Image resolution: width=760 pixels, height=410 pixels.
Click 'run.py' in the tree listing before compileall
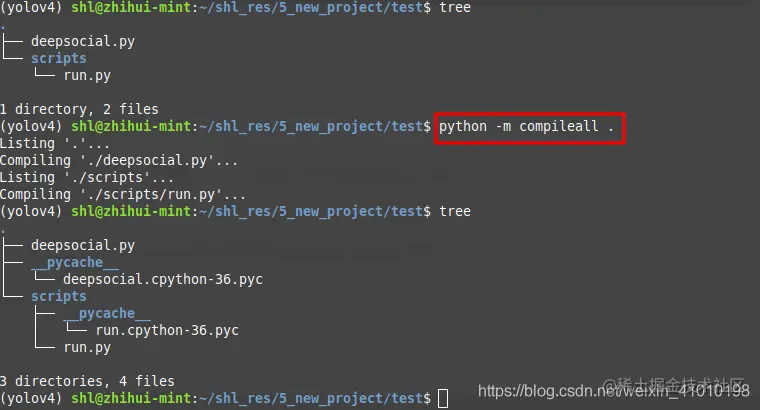tap(87, 76)
